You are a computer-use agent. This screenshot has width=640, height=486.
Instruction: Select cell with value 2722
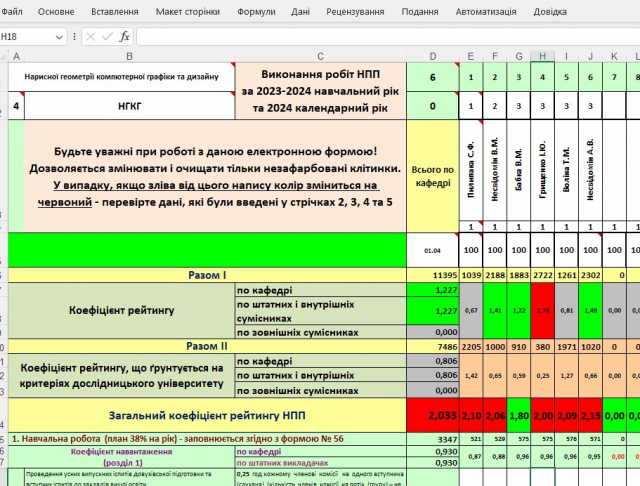click(542, 275)
